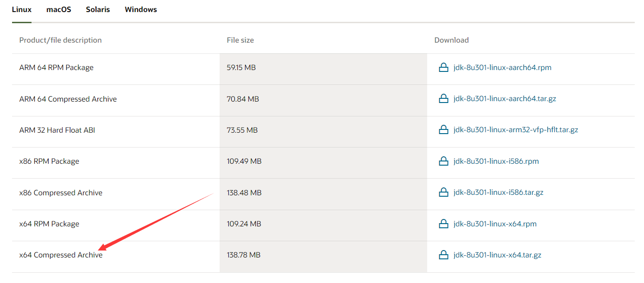Click the 109.49 MB file size

(244, 161)
